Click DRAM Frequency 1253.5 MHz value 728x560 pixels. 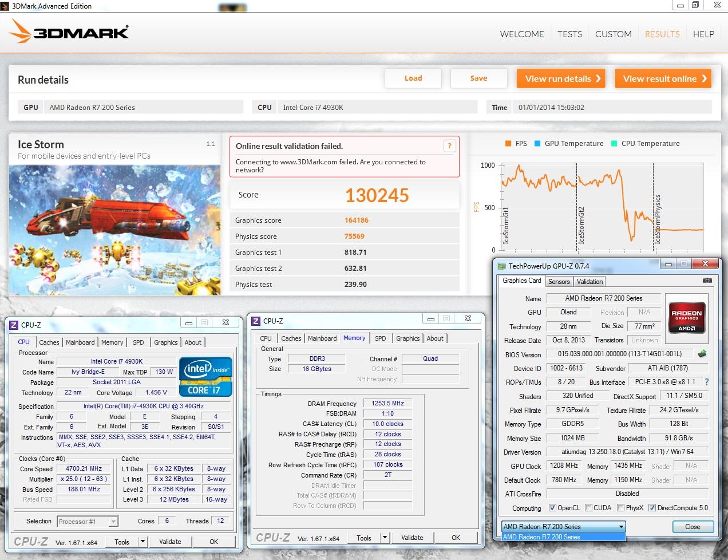[x=387, y=404]
